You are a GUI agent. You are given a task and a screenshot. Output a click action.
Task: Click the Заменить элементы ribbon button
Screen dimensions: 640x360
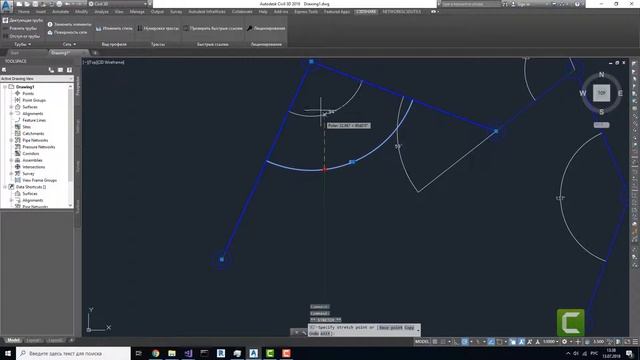pyautogui.click(x=69, y=24)
